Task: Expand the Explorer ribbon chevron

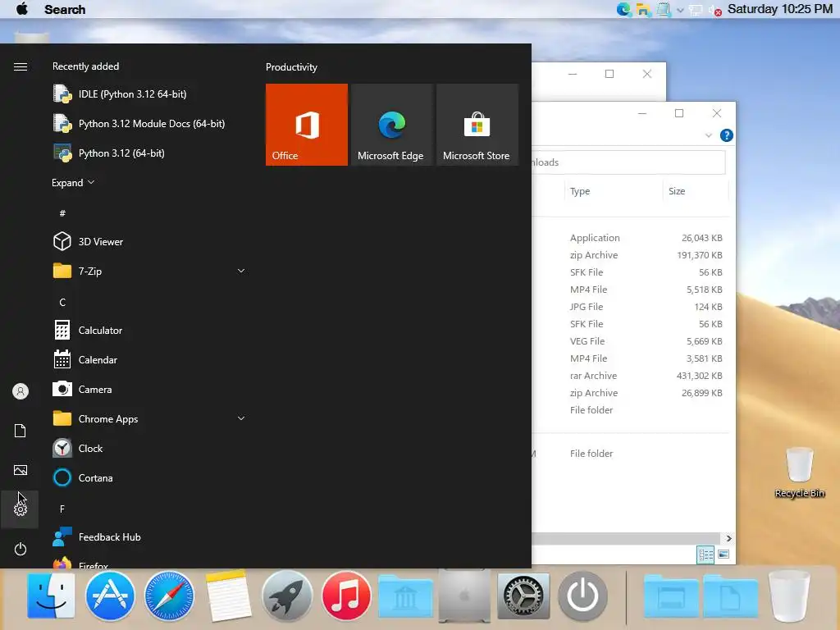Action: click(709, 135)
